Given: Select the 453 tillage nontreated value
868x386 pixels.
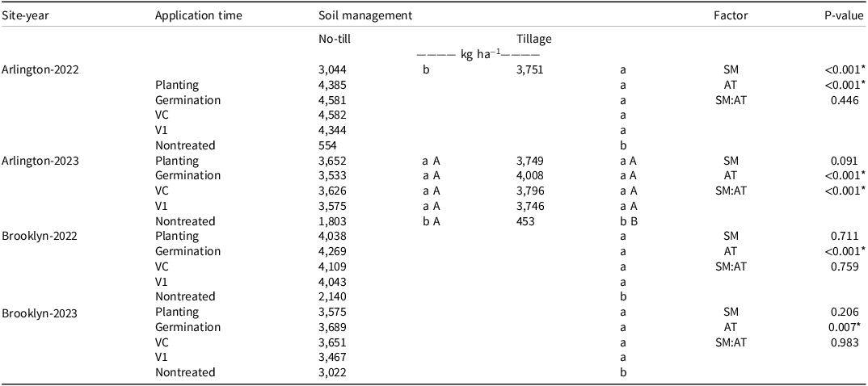Looking at the screenshot, I should (x=525, y=220).
